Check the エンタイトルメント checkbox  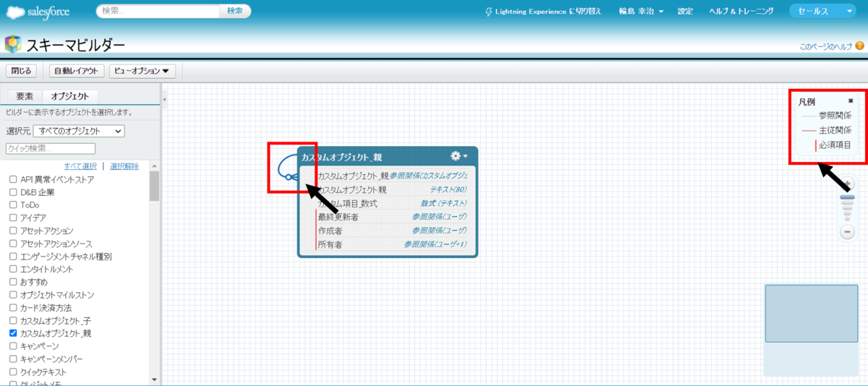pyautogui.click(x=13, y=269)
